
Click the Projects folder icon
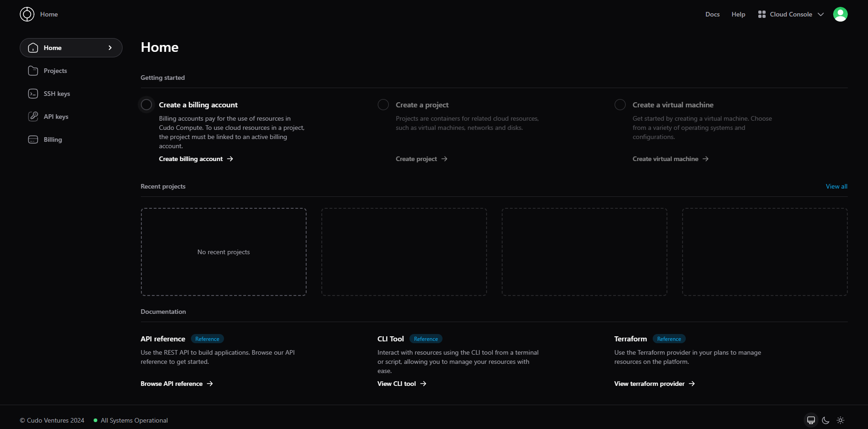pos(33,71)
